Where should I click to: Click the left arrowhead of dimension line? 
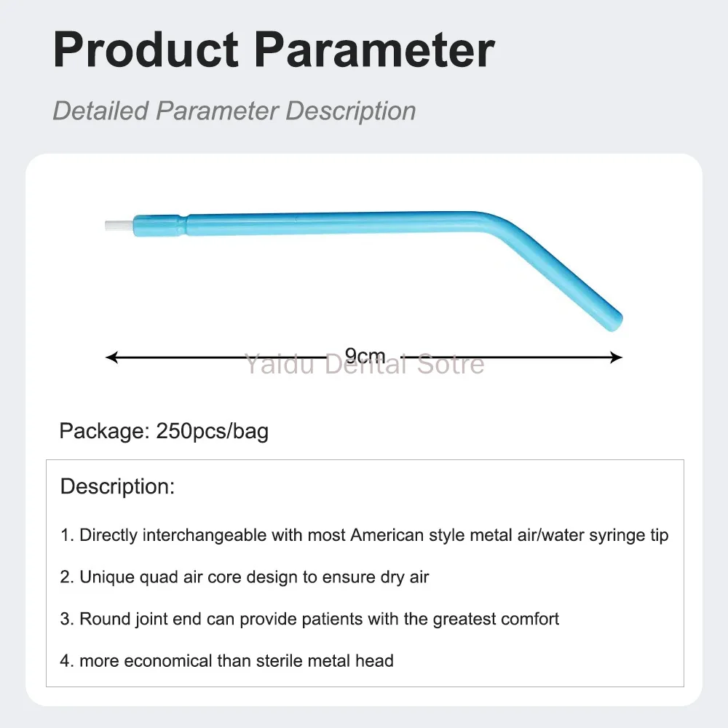111,357
